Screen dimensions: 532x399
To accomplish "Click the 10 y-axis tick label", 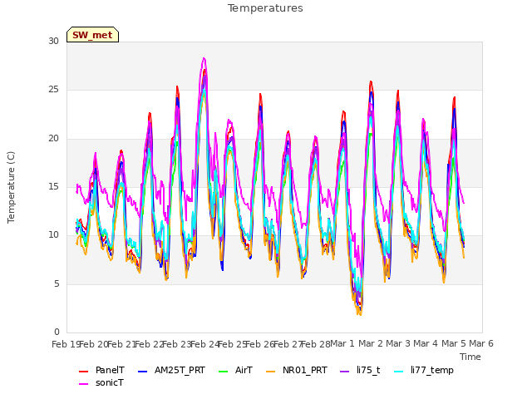I will coord(53,235).
